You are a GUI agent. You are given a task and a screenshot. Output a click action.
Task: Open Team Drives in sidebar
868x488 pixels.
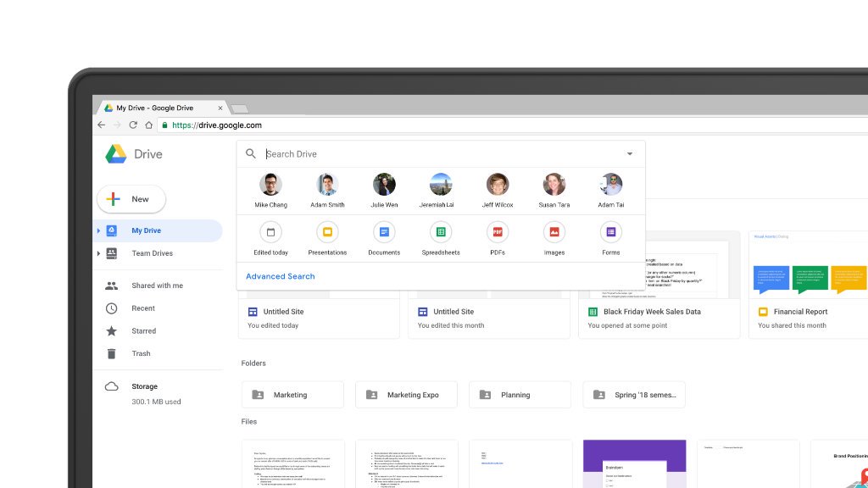[x=158, y=253]
